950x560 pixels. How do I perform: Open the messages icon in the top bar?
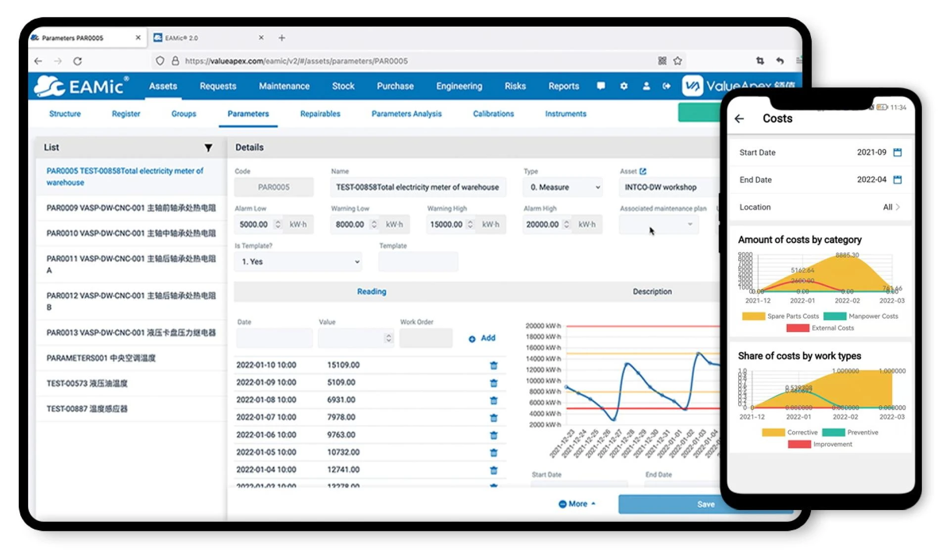[x=601, y=86]
